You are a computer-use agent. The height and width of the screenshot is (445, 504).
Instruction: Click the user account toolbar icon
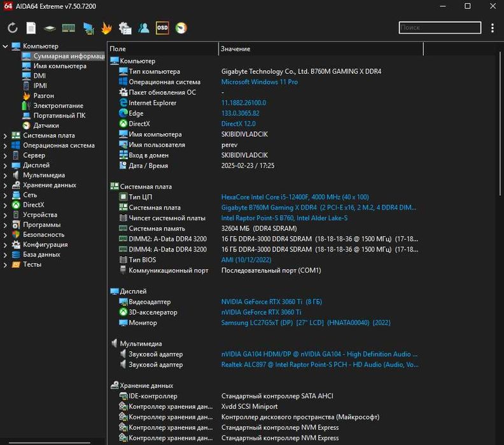[x=144, y=28]
